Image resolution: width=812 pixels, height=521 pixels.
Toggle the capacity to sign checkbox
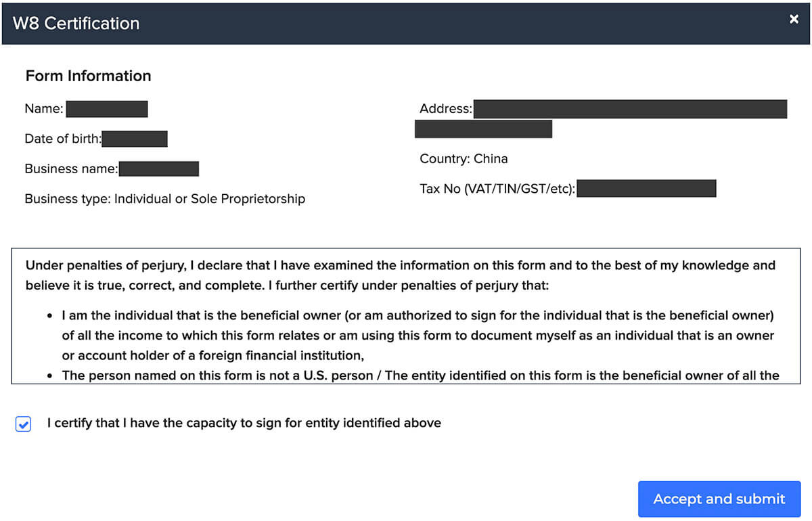(23, 424)
